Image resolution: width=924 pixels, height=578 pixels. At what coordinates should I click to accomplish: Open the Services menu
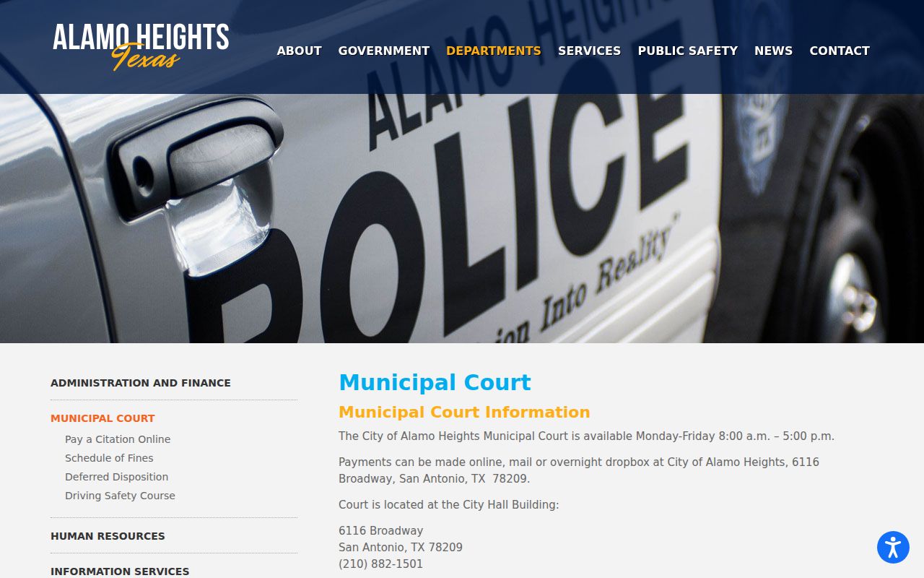(589, 51)
